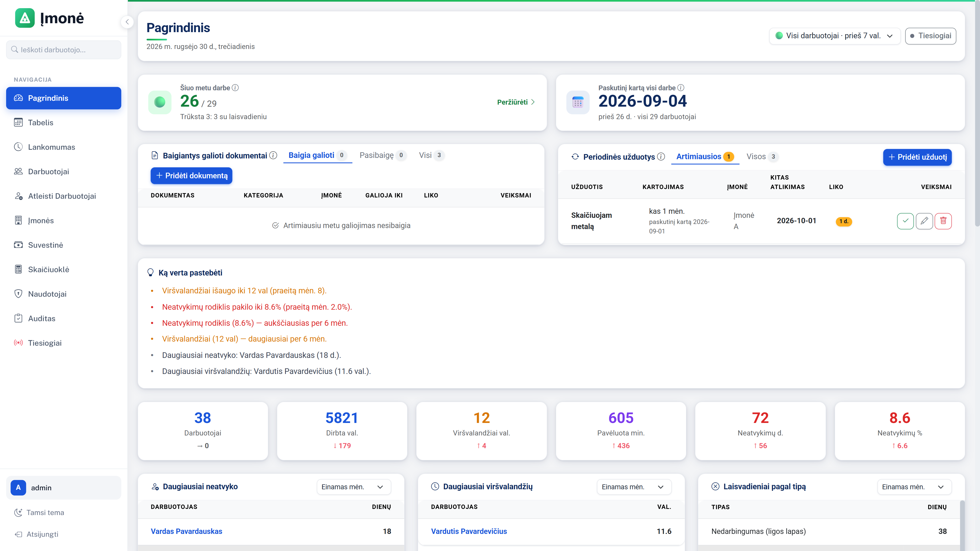Image resolution: width=980 pixels, height=551 pixels.
Task: Open period dropdown in Laisvadieniai pagal tipą panel
Action: coord(914,487)
